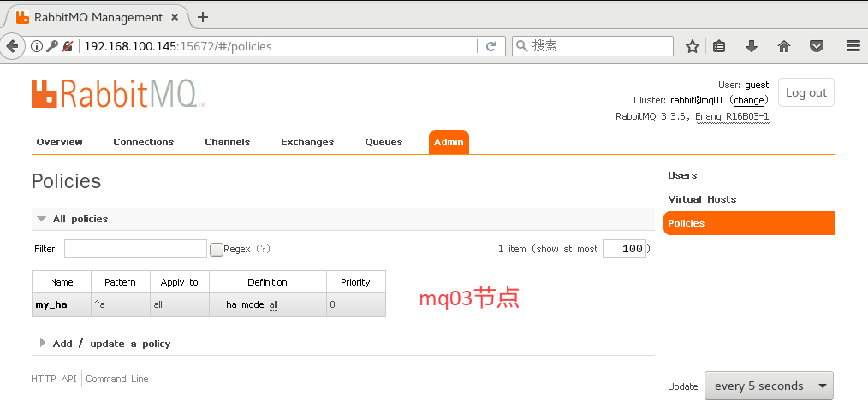Open downloads arrow icon
Image resolution: width=868 pixels, height=401 pixels.
752,46
